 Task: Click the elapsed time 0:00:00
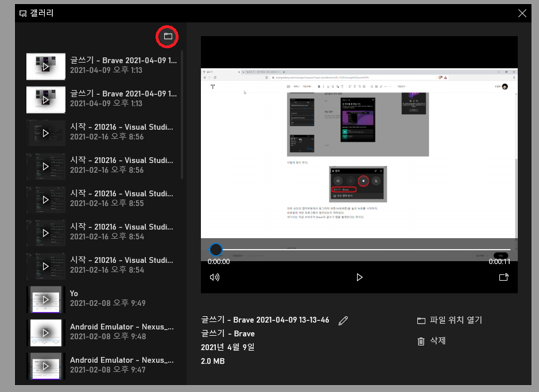point(219,262)
